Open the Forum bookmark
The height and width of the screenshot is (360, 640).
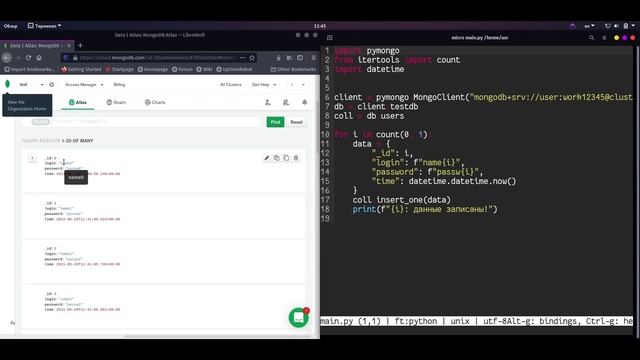pyautogui.click(x=182, y=69)
